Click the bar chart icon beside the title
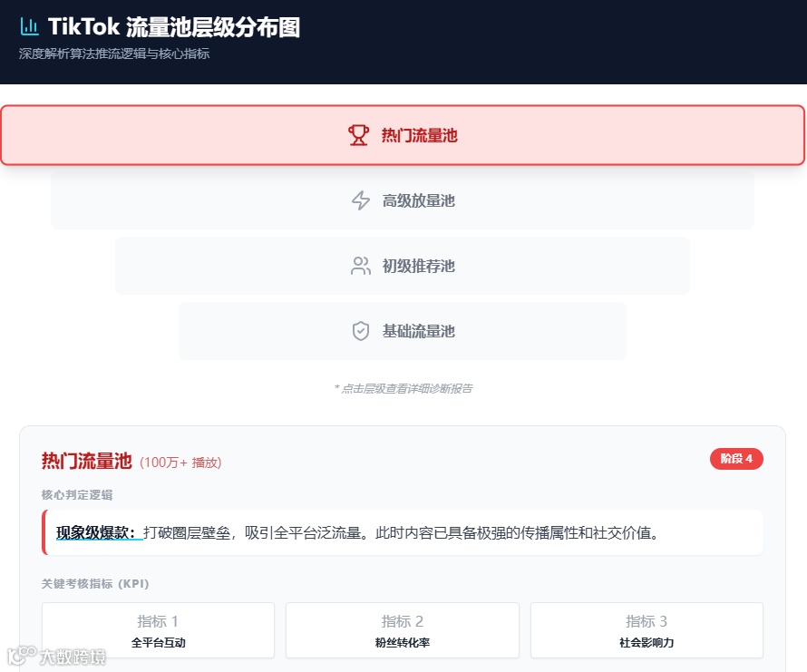Screen dimensions: 807x672 tap(29, 26)
